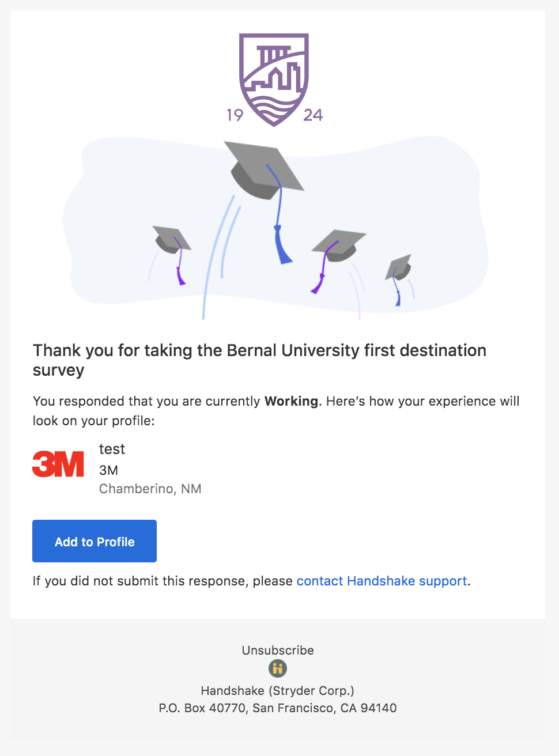Image resolution: width=559 pixels, height=756 pixels.
Task: Click the Bernal University shield logo
Action: coord(274,80)
